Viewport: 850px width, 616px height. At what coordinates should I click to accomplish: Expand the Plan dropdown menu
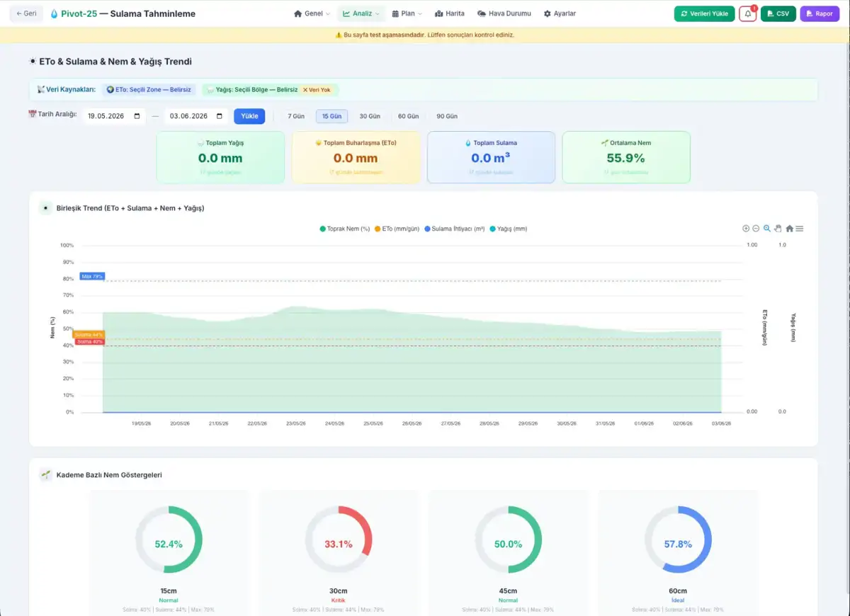(x=407, y=13)
